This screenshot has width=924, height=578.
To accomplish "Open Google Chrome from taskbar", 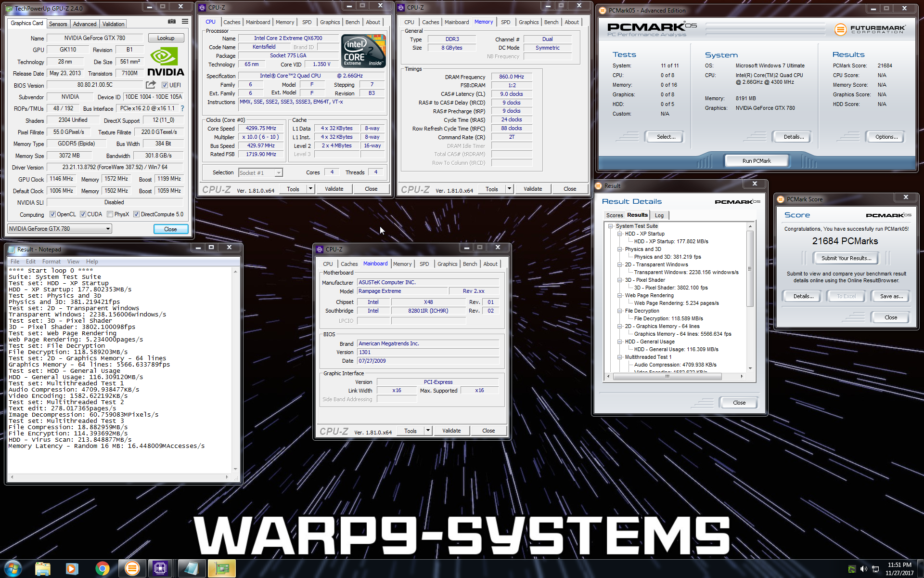I will coord(102,569).
